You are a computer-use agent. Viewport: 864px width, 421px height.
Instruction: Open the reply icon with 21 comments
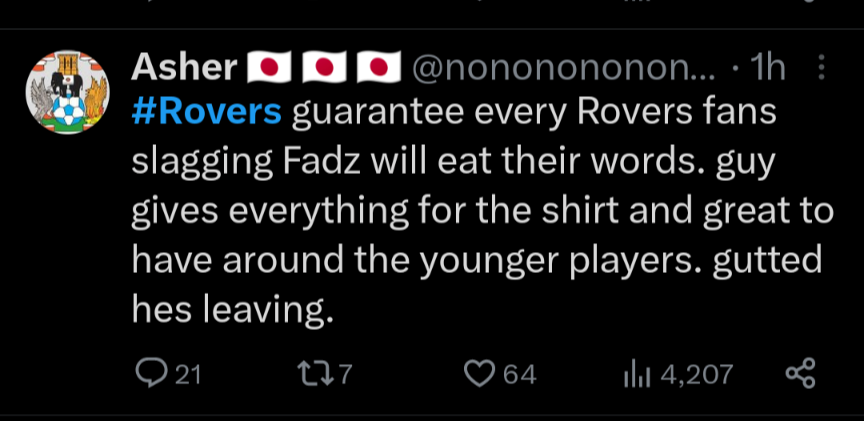150,374
